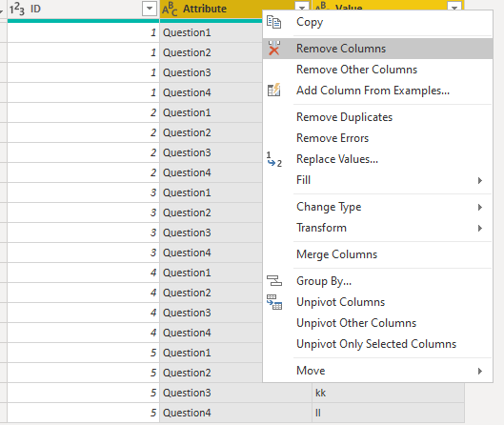Click Question1 cell in ID 1 row
504x425 pixels.
[212, 32]
